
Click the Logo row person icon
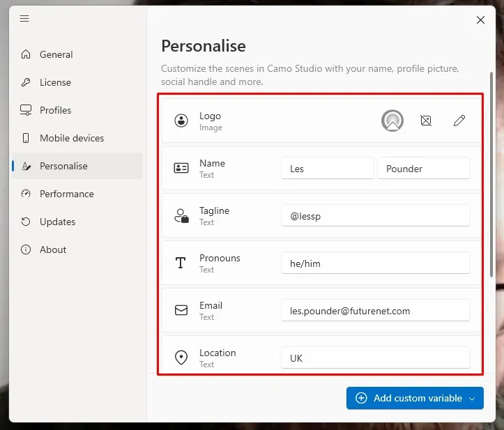pos(181,121)
